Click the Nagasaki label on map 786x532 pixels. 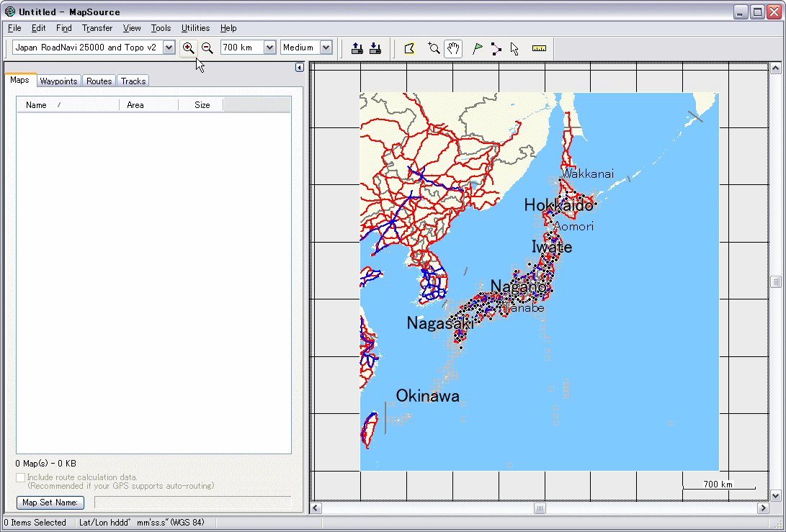click(x=440, y=323)
